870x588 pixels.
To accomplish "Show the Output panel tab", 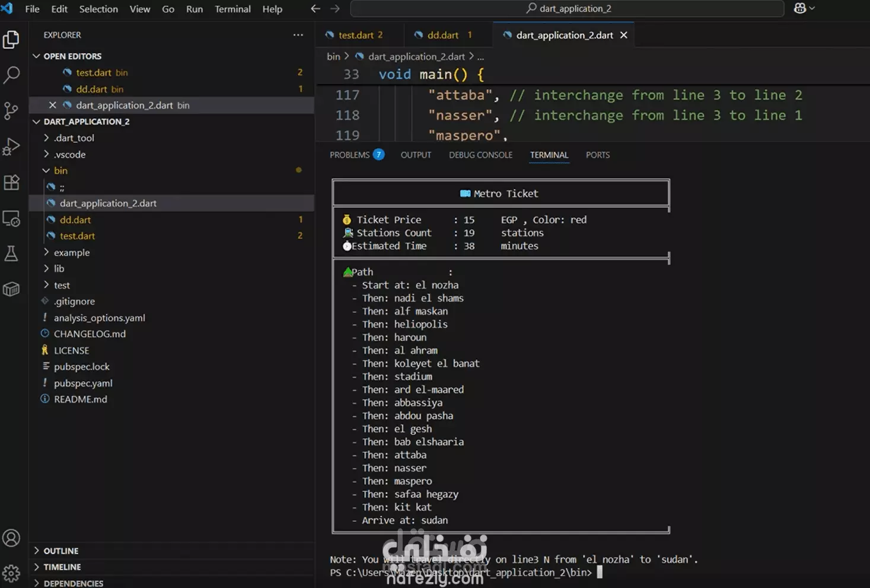I will (416, 155).
